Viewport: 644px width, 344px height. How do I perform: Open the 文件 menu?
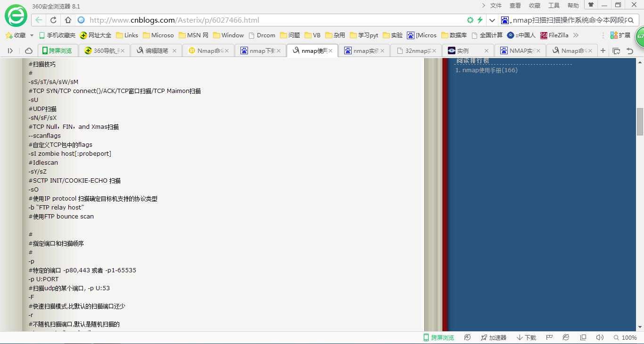(496, 6)
